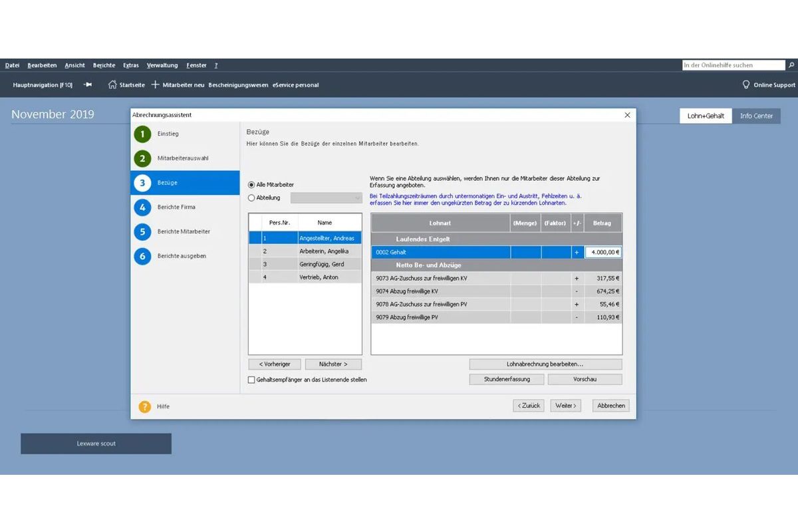Select step 1 circle Einstieg
The width and height of the screenshot is (798, 532).
click(142, 134)
